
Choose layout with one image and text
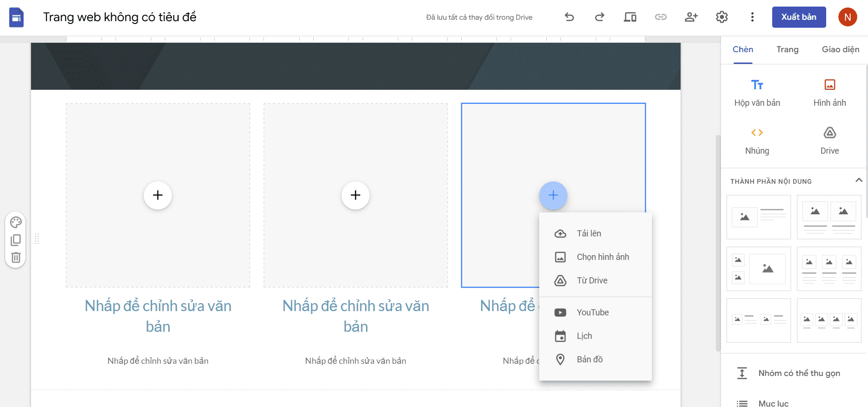[759, 217]
